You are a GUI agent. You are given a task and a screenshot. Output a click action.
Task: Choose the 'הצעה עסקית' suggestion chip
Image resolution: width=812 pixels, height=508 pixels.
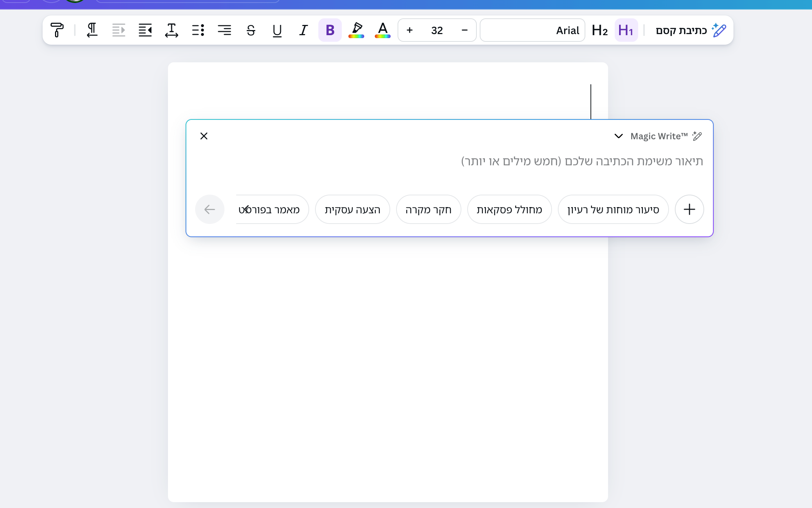tap(352, 209)
